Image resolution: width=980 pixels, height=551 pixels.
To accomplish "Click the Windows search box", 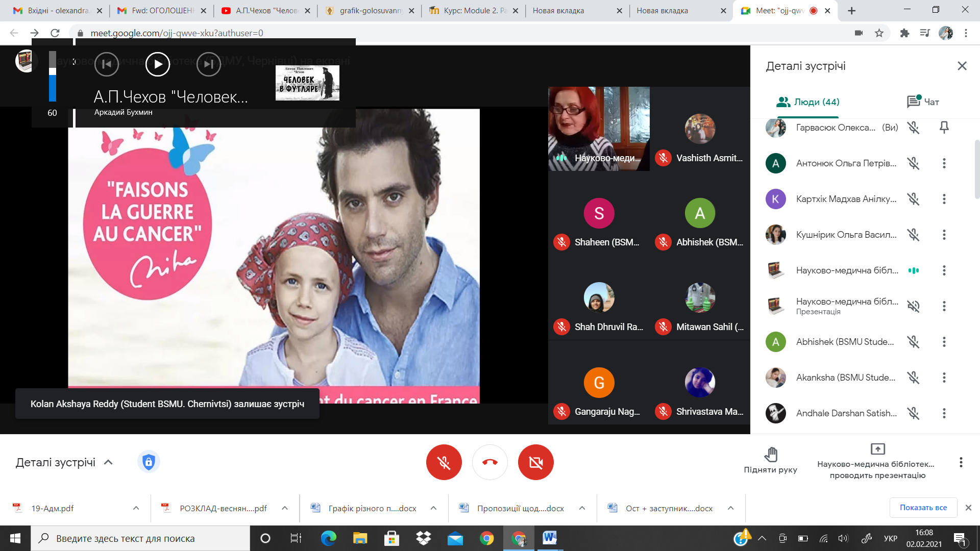I will (140, 538).
